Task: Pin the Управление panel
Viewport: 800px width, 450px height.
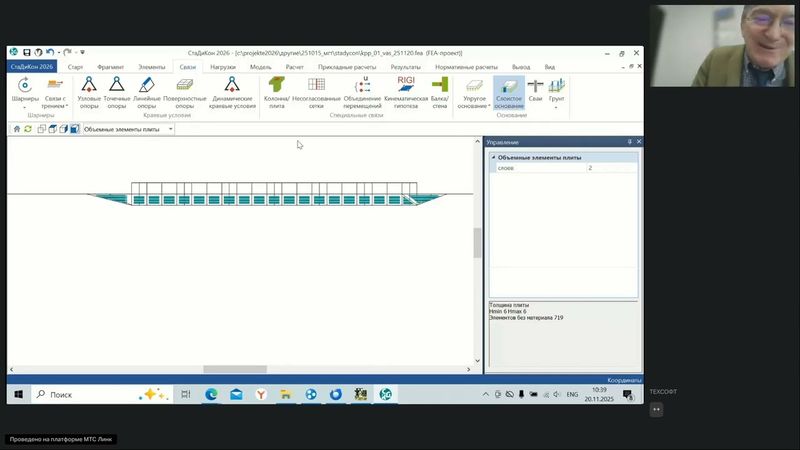Action: coord(629,142)
